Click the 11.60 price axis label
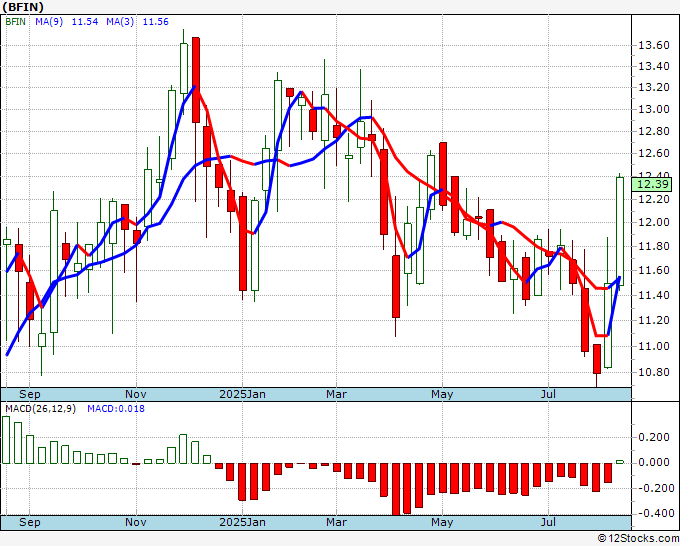680x546 pixels. coord(654,271)
